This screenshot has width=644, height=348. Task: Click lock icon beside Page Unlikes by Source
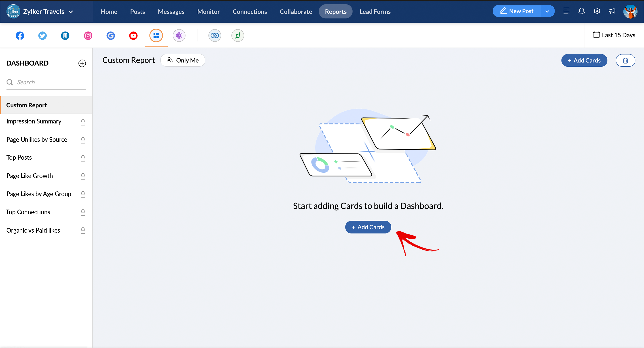point(83,140)
